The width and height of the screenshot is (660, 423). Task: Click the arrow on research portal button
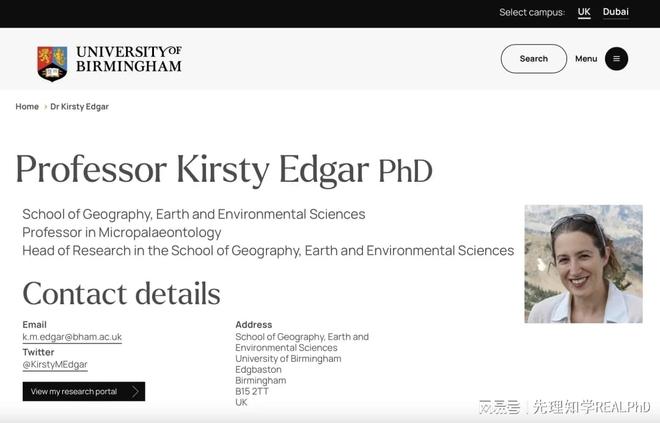click(x=136, y=391)
